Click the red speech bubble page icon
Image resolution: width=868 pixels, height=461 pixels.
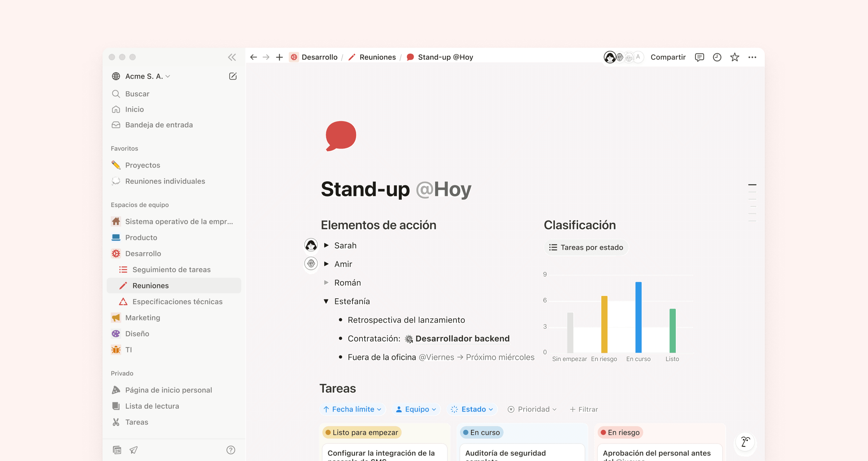point(341,136)
